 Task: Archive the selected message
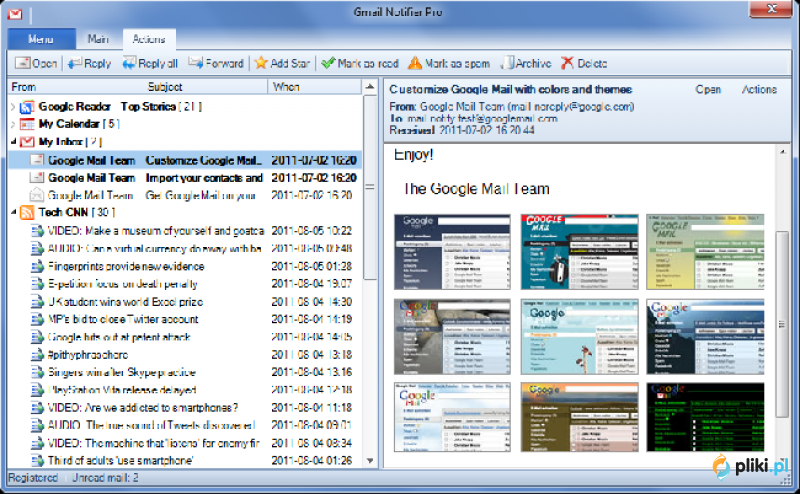527,63
